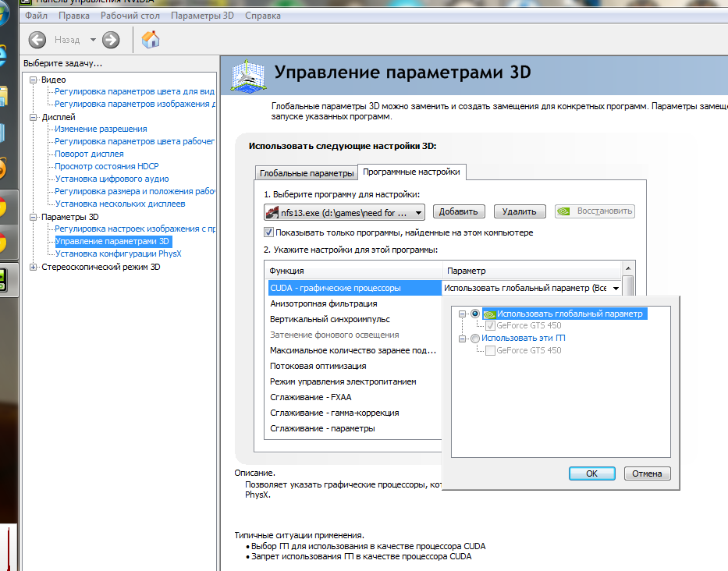Screen dimensions: 728x571
Task: Select the Использовать глобальный параметр radio button
Action: point(475,314)
